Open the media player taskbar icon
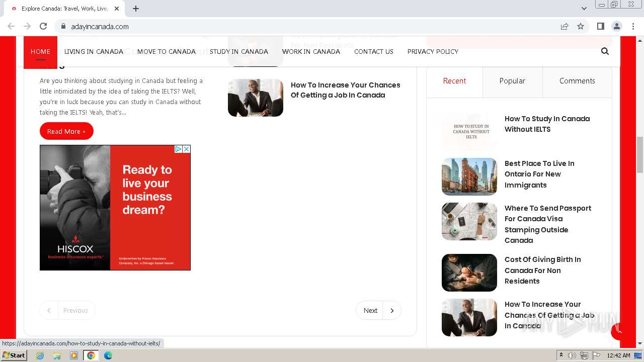 pos(74,355)
